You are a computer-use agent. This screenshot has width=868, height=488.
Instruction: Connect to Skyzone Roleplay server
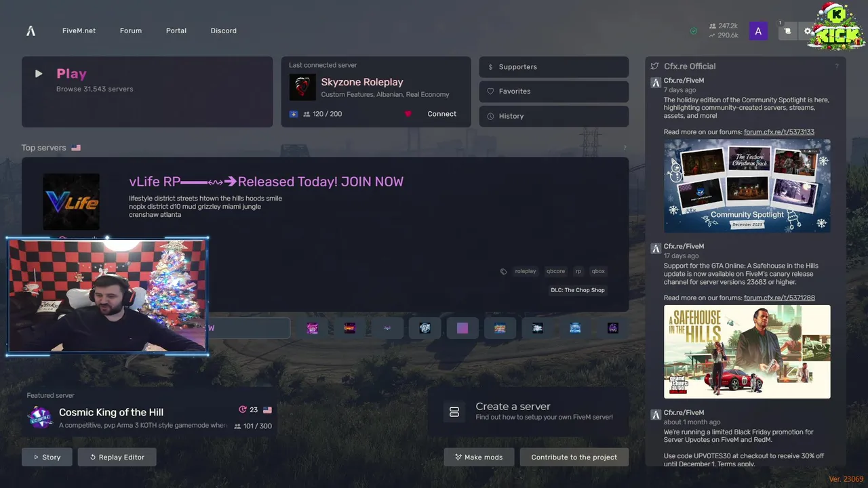pyautogui.click(x=442, y=114)
